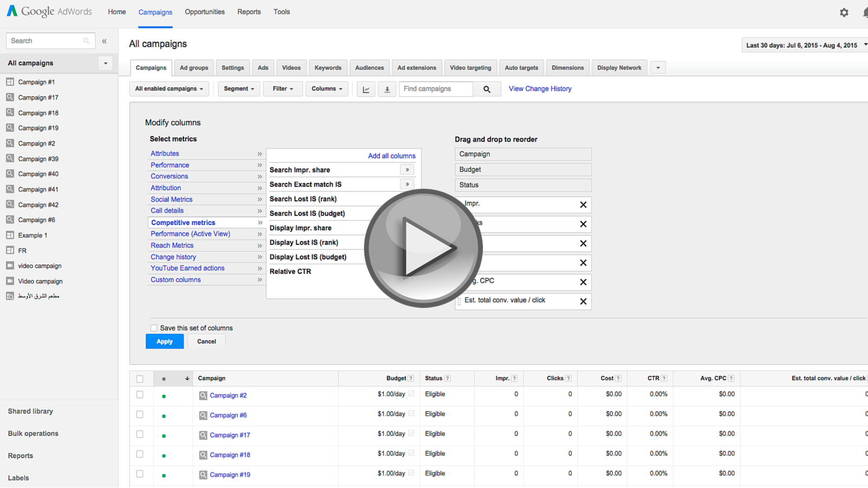
Task: Select the Campaign #17 row checkbox
Action: (140, 434)
